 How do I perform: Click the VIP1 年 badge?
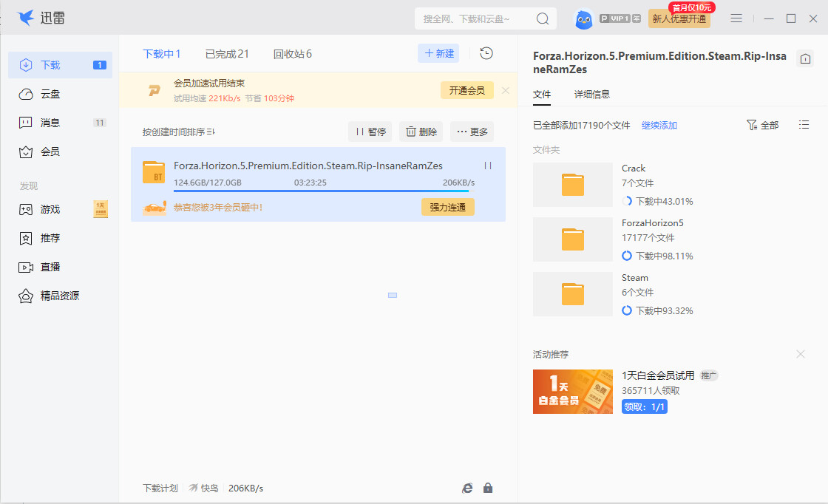(620, 18)
